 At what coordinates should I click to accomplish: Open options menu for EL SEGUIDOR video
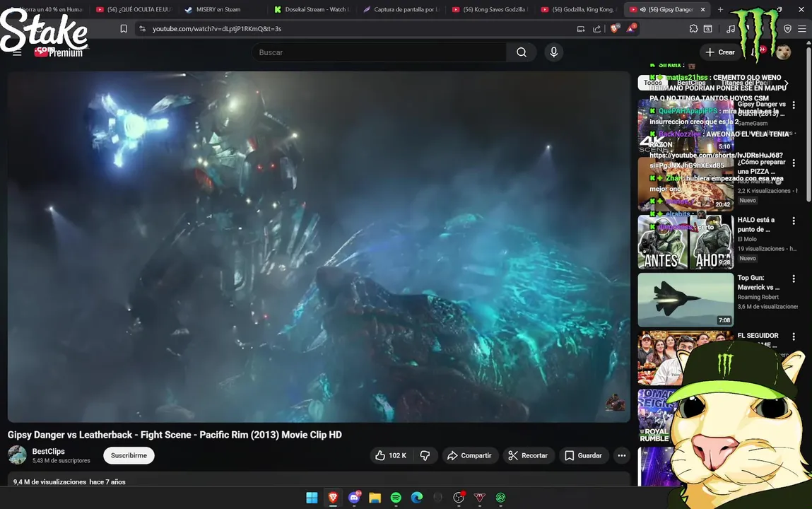point(794,337)
